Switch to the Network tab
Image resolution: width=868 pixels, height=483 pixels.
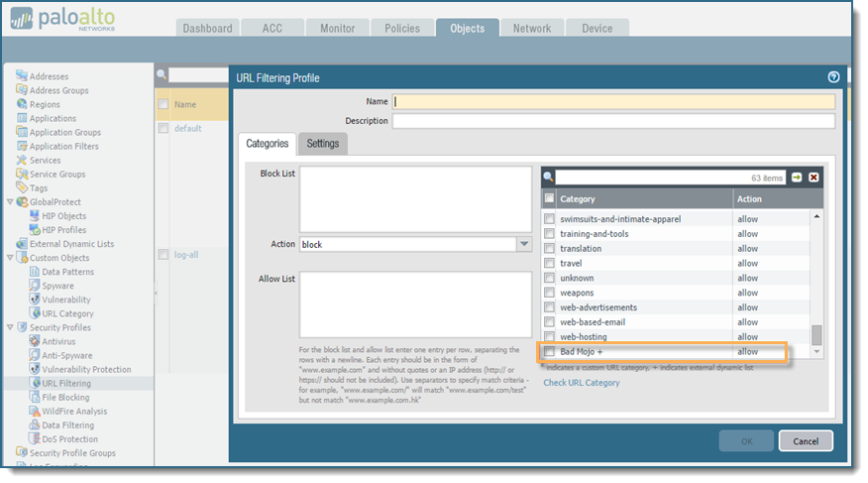coord(532,28)
